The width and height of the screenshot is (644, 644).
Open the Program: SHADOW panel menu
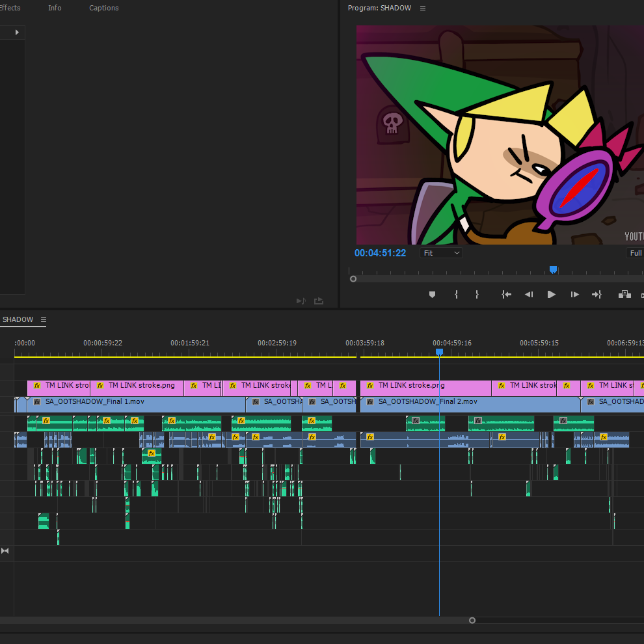click(423, 8)
